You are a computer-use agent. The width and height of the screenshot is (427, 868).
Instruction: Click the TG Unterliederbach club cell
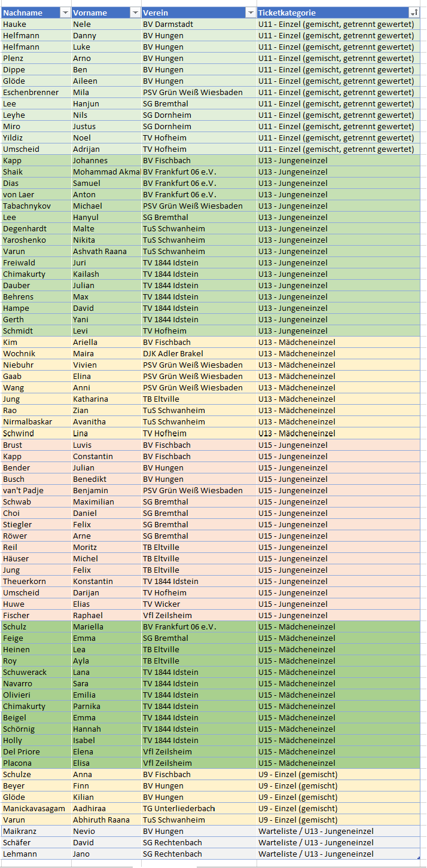click(199, 808)
